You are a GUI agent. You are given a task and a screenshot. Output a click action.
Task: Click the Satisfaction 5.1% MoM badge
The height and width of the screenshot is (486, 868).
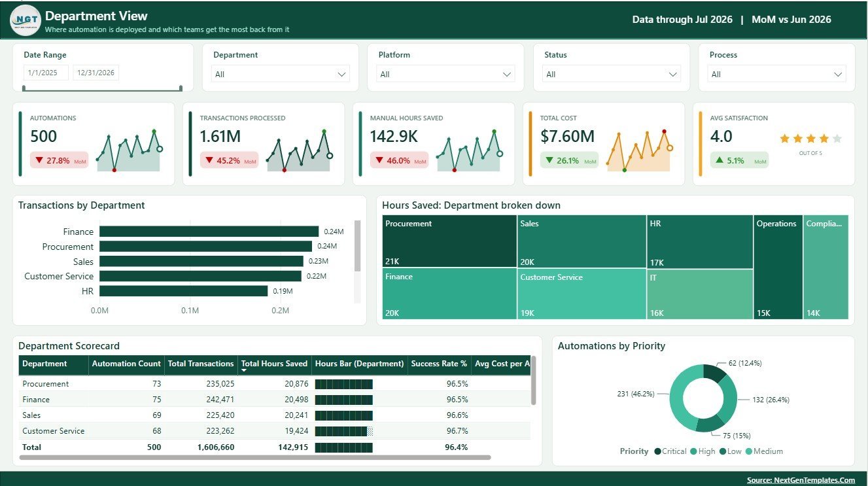pyautogui.click(x=739, y=160)
